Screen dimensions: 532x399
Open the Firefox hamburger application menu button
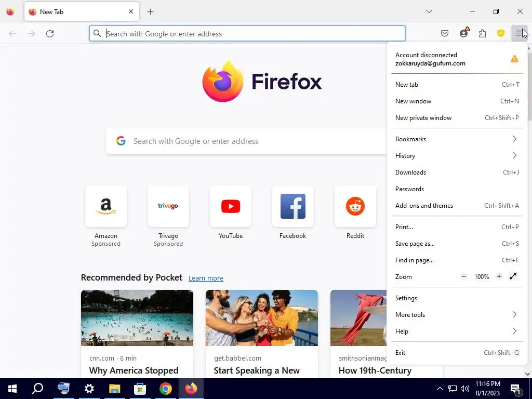coord(520,33)
